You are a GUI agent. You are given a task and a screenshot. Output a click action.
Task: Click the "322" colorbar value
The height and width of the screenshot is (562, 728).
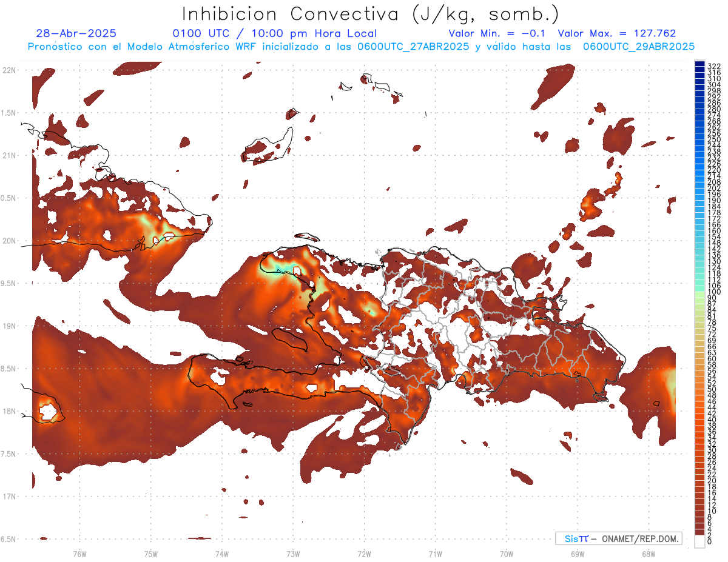714,65
